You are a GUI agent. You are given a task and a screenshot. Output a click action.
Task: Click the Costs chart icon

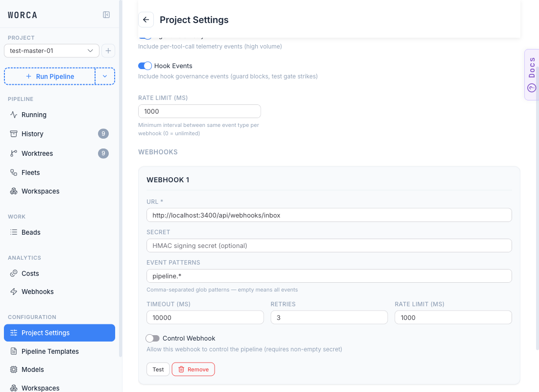coord(14,273)
